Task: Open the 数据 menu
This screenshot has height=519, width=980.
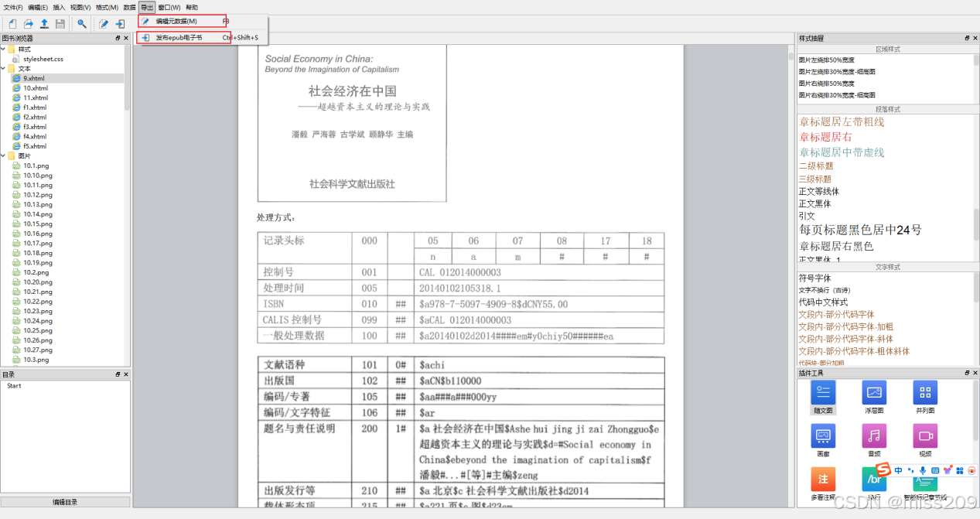Action: (130, 8)
